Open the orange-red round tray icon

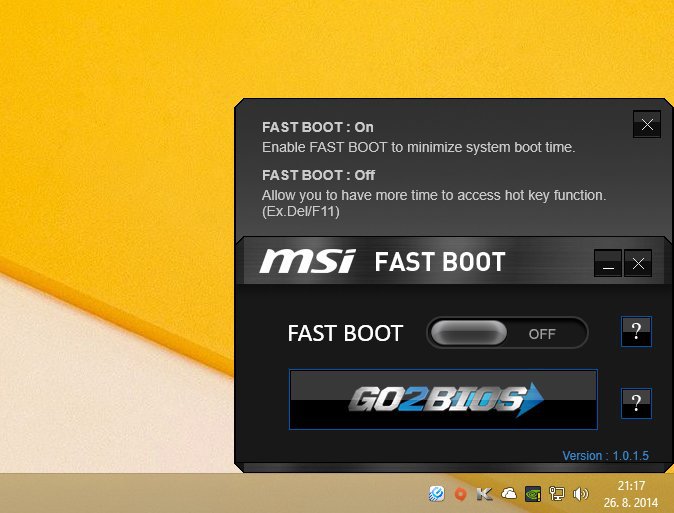pyautogui.click(x=461, y=494)
